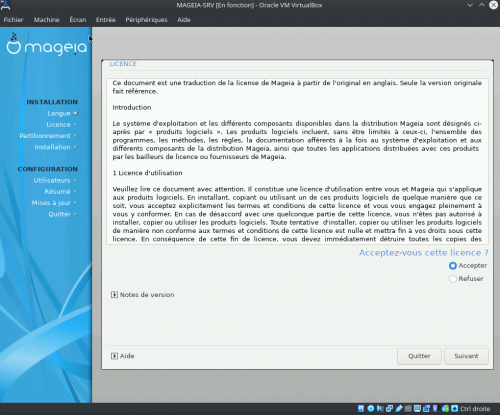Click the Quitter step in the sidebar
The height and width of the screenshot is (415, 500).
click(x=59, y=214)
